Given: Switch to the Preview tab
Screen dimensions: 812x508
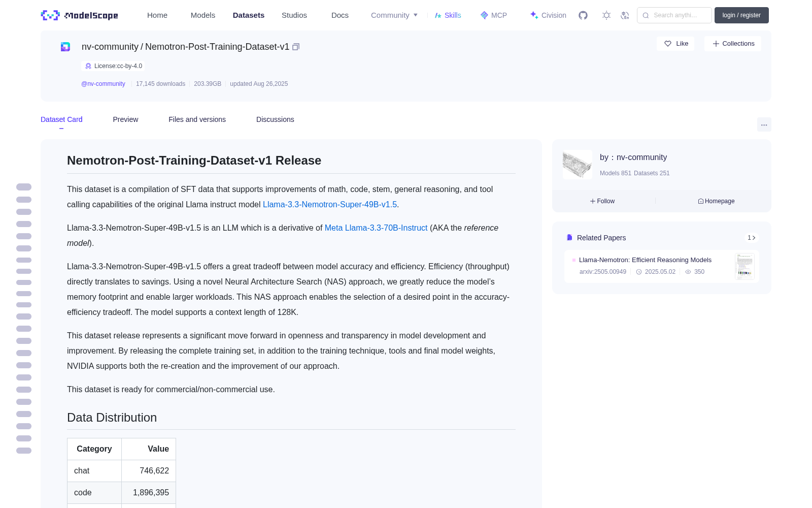Looking at the screenshot, I should coord(125,119).
